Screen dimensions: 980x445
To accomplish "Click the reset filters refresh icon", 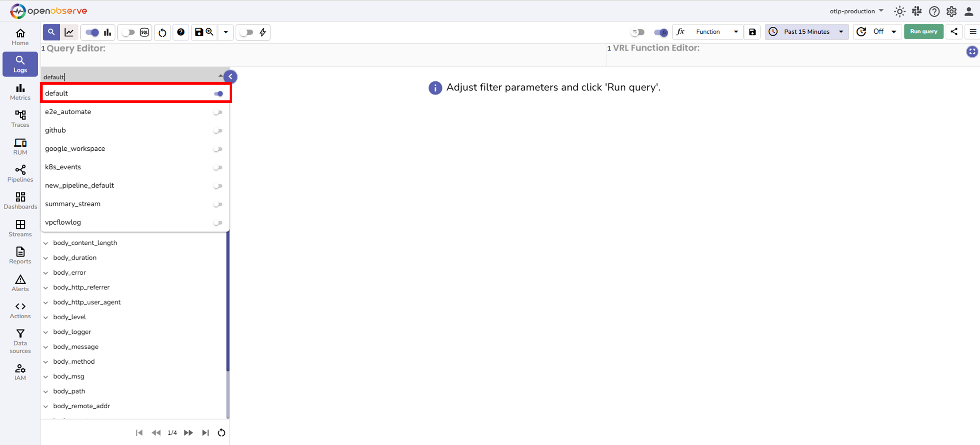I will click(x=162, y=32).
